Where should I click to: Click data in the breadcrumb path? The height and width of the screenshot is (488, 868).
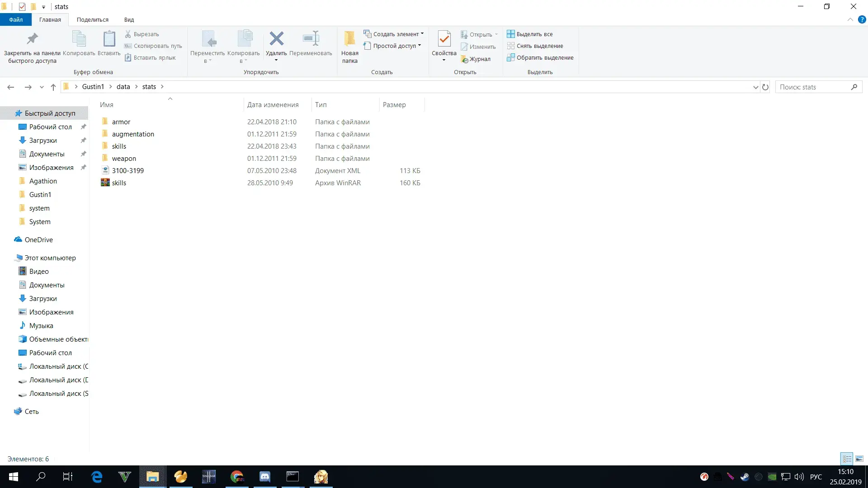coord(123,87)
